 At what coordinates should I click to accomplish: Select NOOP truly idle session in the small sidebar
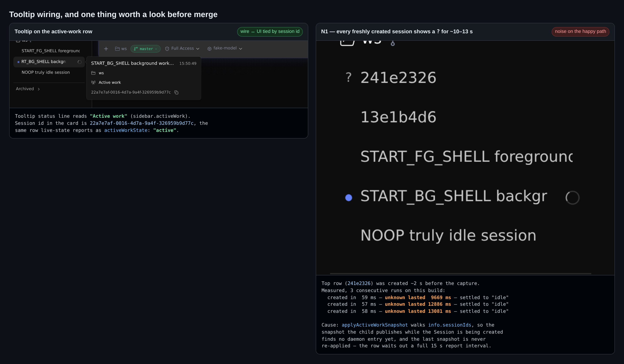[x=49, y=72]
